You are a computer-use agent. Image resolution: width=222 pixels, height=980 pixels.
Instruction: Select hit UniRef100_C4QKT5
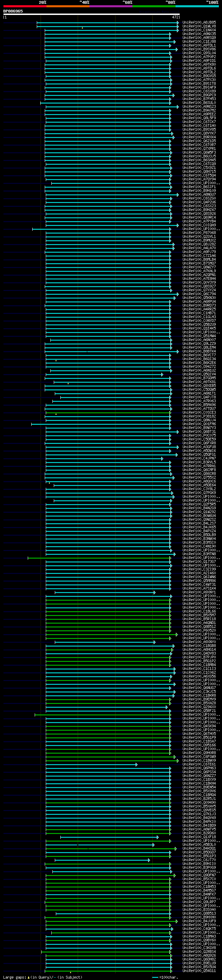[199, 929]
